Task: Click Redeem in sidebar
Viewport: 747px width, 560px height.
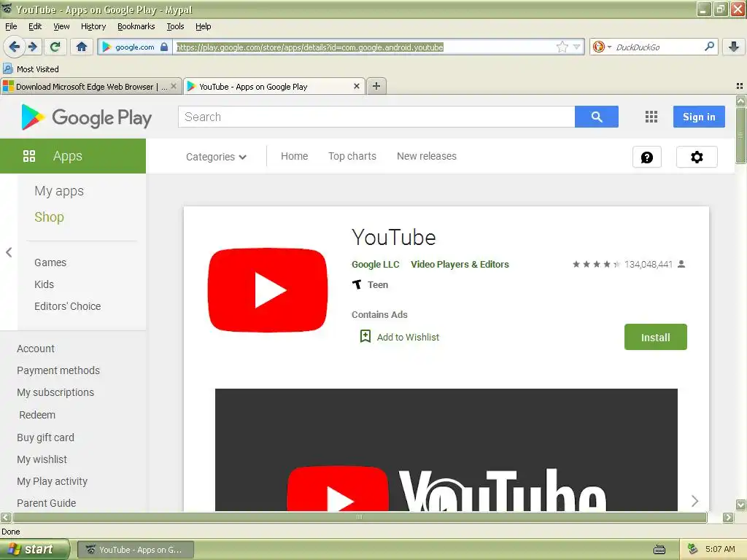Action: [37, 415]
